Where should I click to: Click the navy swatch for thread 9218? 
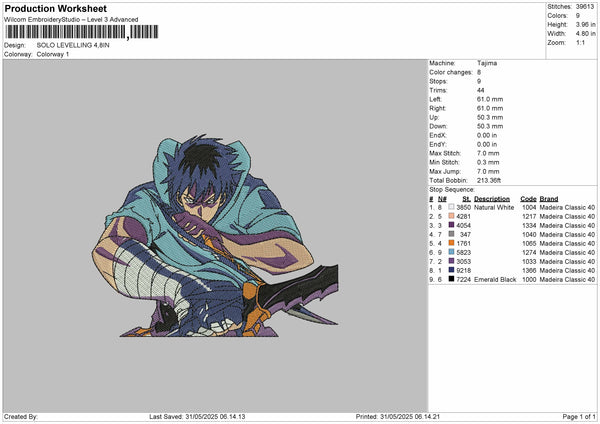point(451,270)
